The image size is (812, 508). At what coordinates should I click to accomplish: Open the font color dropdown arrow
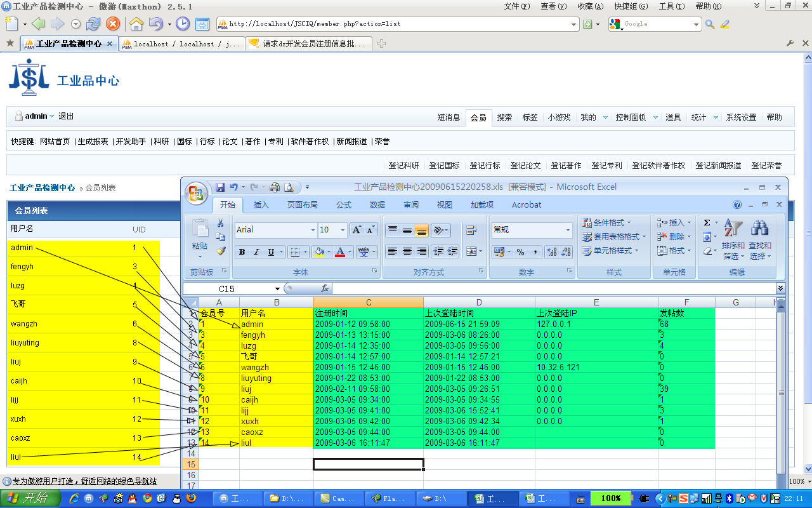click(350, 252)
